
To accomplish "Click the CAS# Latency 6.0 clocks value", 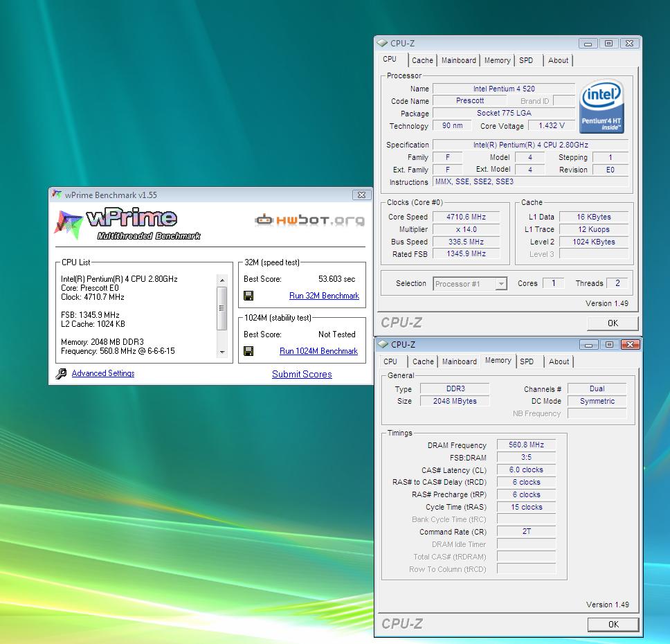I will (x=526, y=469).
